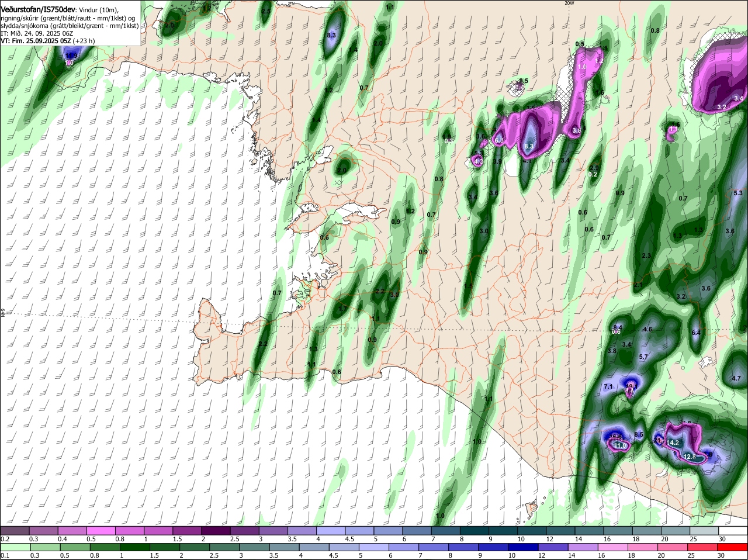Screen dimensions: 748x560
Task: Select the pale green 0.1–0.3 swatch in lower legend
Action: pyautogui.click(x=15, y=547)
